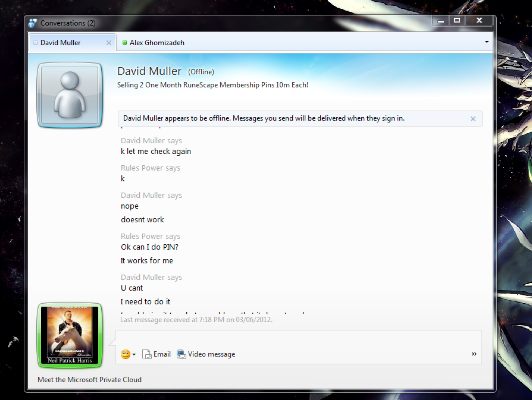
Task: Click the (Offline) status label
Action: [x=201, y=72]
